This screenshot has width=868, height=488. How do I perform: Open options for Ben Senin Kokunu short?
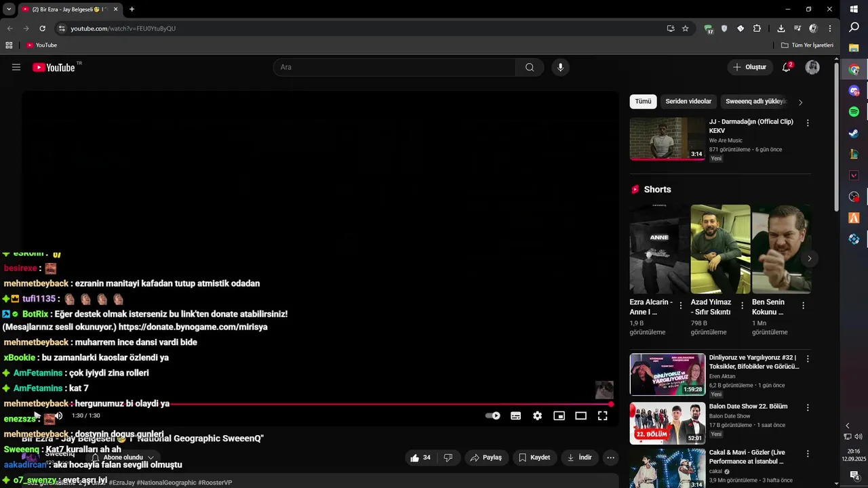click(x=803, y=306)
